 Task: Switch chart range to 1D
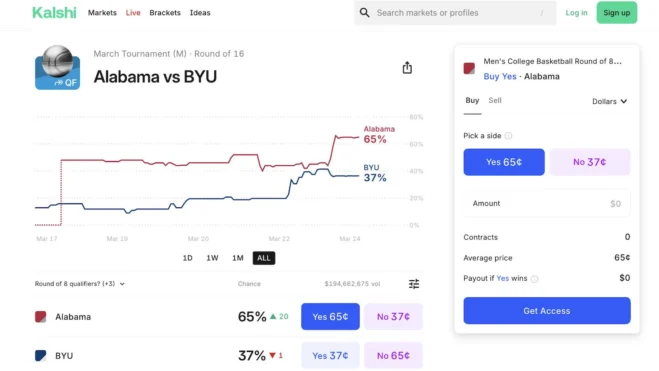[187, 258]
